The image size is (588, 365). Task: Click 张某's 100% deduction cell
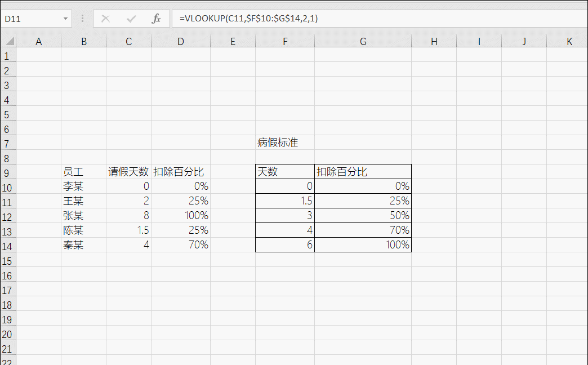pos(181,216)
